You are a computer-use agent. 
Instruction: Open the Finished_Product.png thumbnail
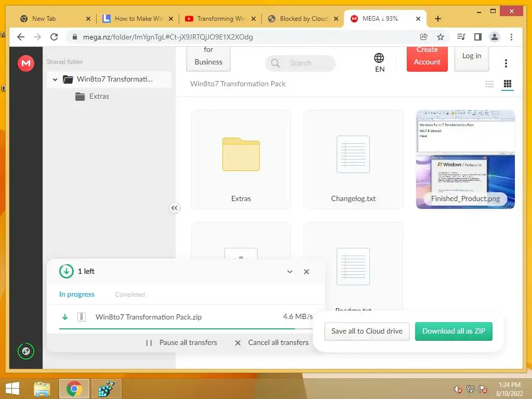coord(465,159)
